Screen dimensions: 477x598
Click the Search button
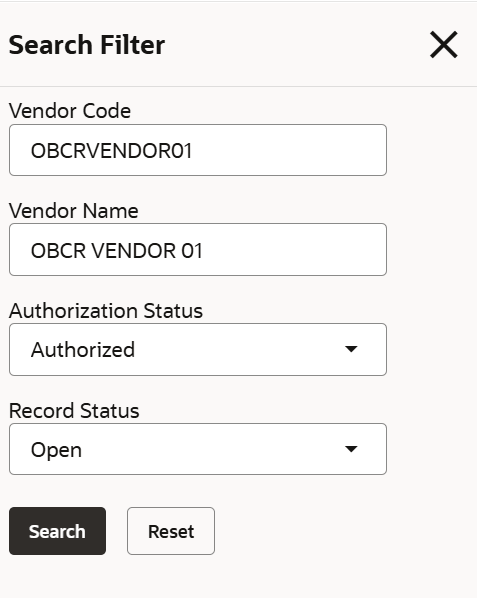[x=58, y=531]
